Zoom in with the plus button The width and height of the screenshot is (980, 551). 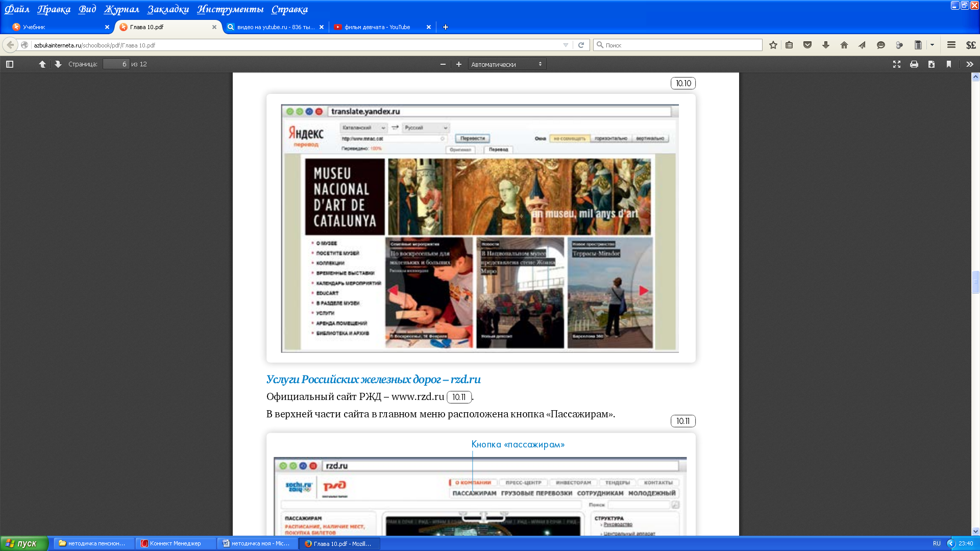(459, 64)
